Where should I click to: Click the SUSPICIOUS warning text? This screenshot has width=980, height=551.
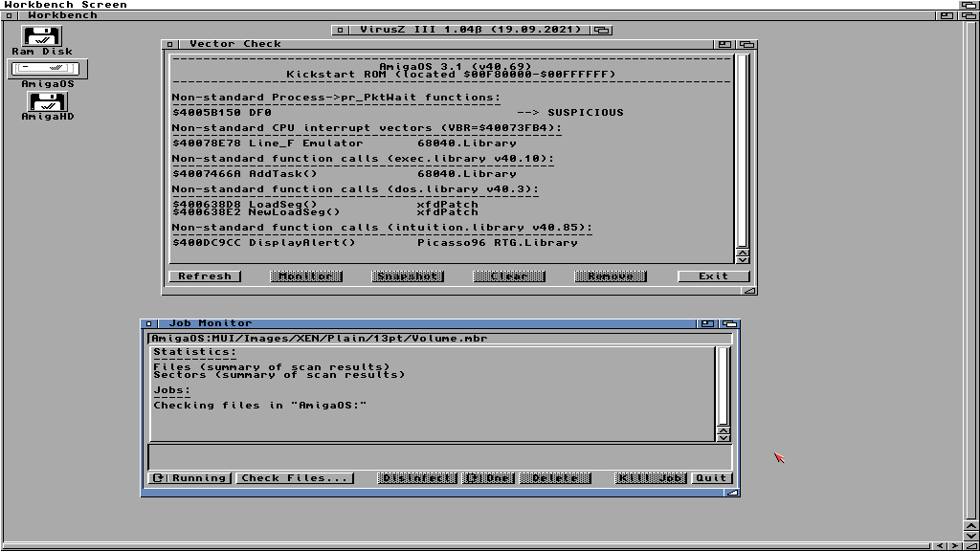point(586,113)
